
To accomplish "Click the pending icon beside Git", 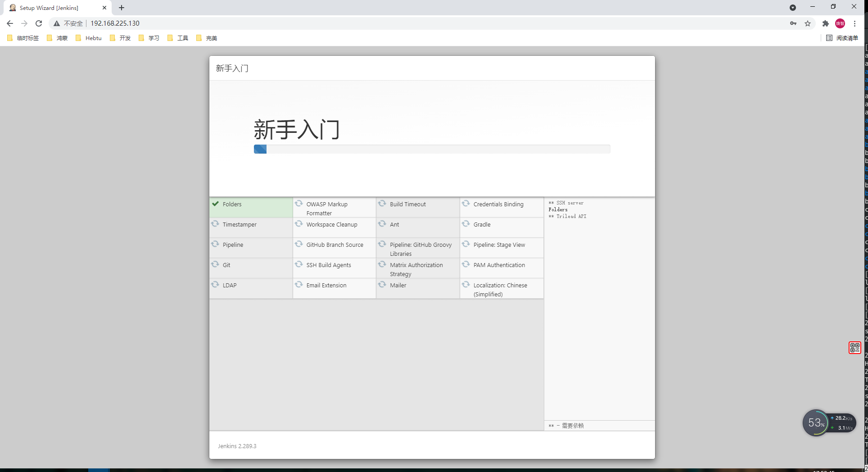I will pyautogui.click(x=215, y=264).
